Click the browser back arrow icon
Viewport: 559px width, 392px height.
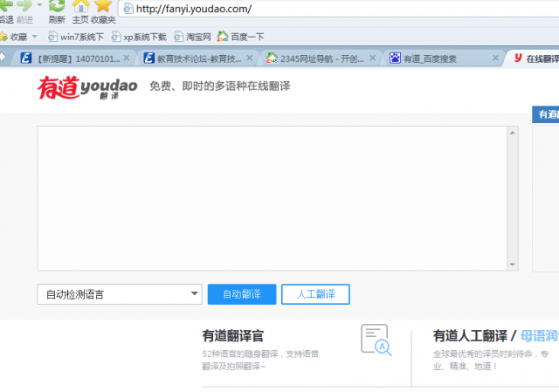tap(6, 5)
